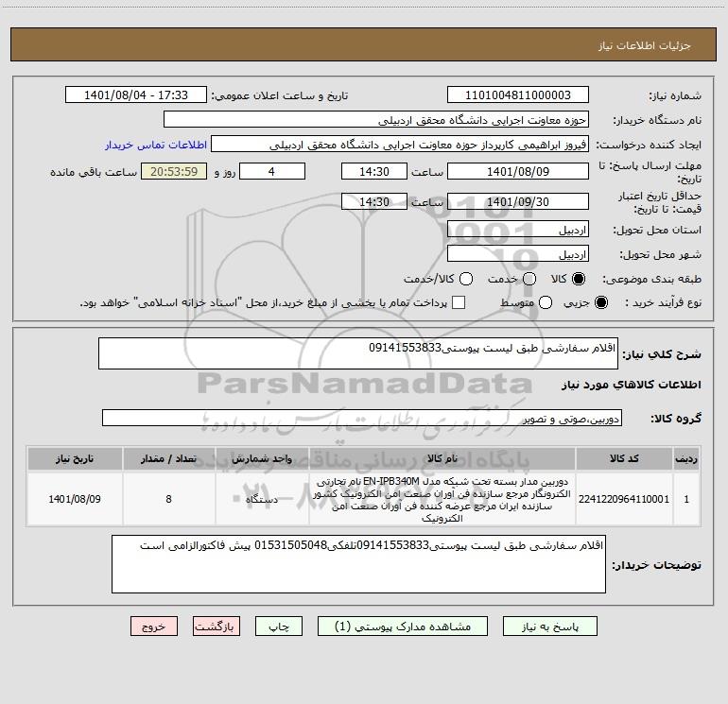Image resolution: width=728 pixels, height=704 pixels.
Task: Click the نام دستگاه خریدار label
Action: 657,121
